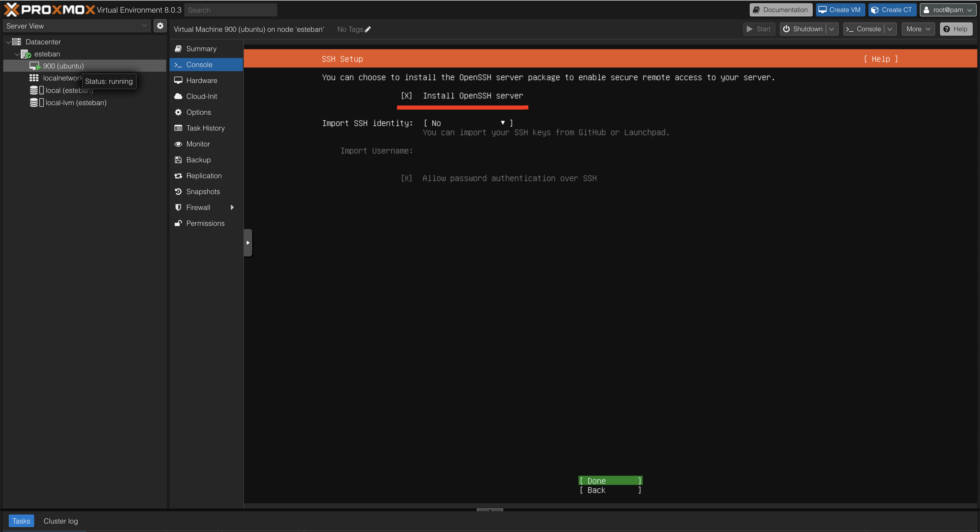Open the Server View dropdown

144,26
